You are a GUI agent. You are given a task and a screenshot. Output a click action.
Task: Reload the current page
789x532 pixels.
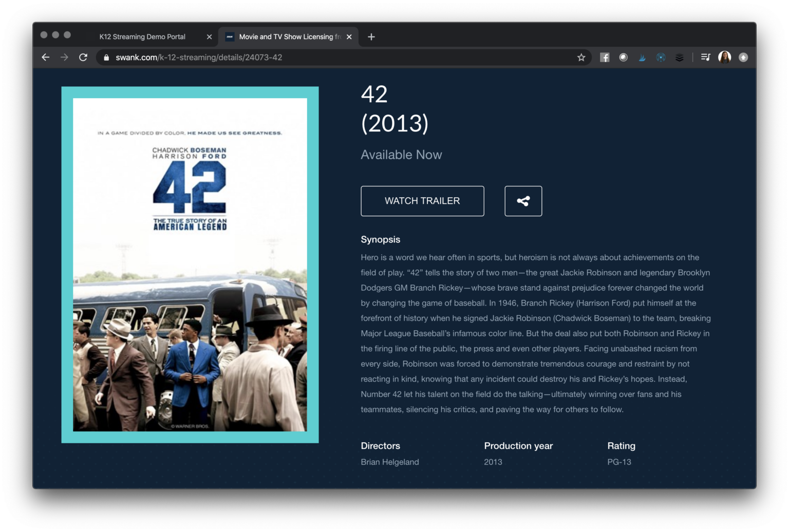coord(83,57)
